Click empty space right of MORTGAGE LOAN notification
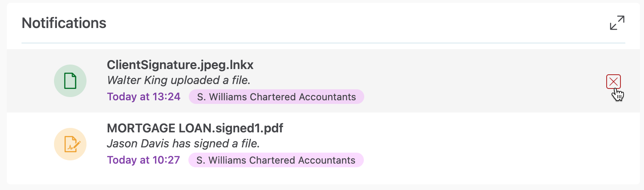 coord(487,144)
